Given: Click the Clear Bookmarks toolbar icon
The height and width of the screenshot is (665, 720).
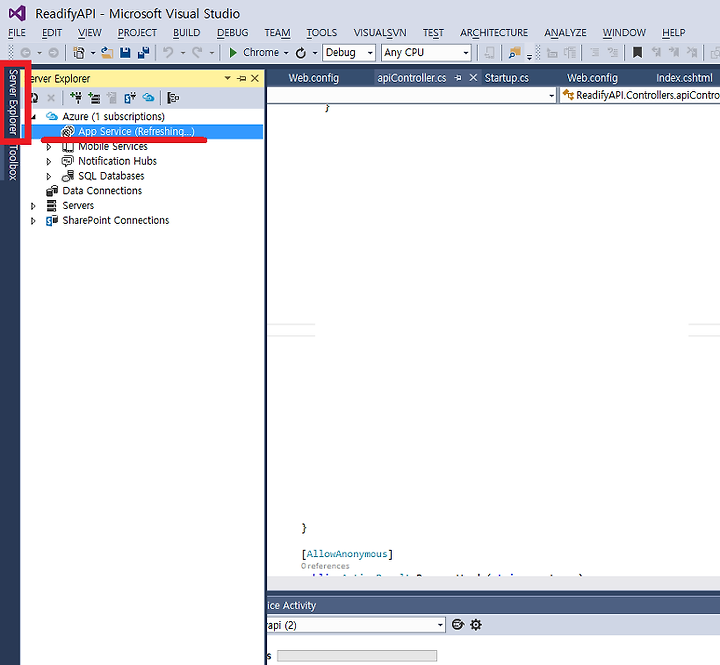Looking at the screenshot, I should click(x=692, y=53).
